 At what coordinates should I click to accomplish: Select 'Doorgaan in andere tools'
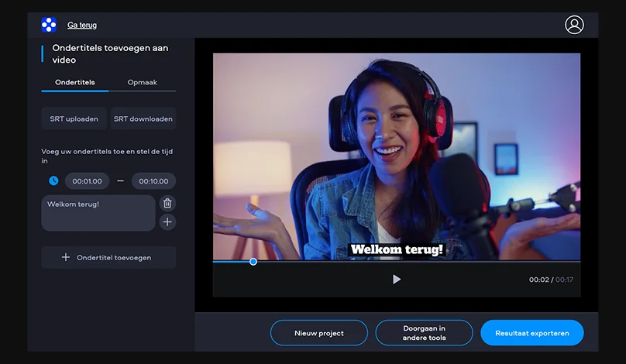click(424, 333)
